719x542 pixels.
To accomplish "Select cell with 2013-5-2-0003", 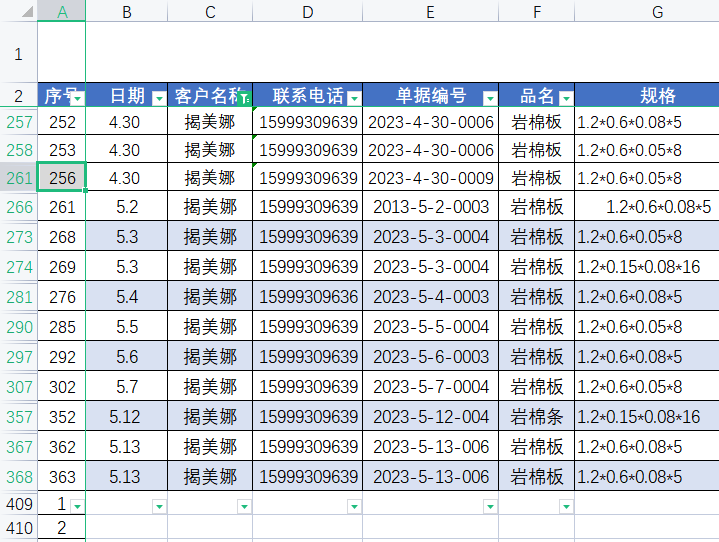I will click(430, 208).
